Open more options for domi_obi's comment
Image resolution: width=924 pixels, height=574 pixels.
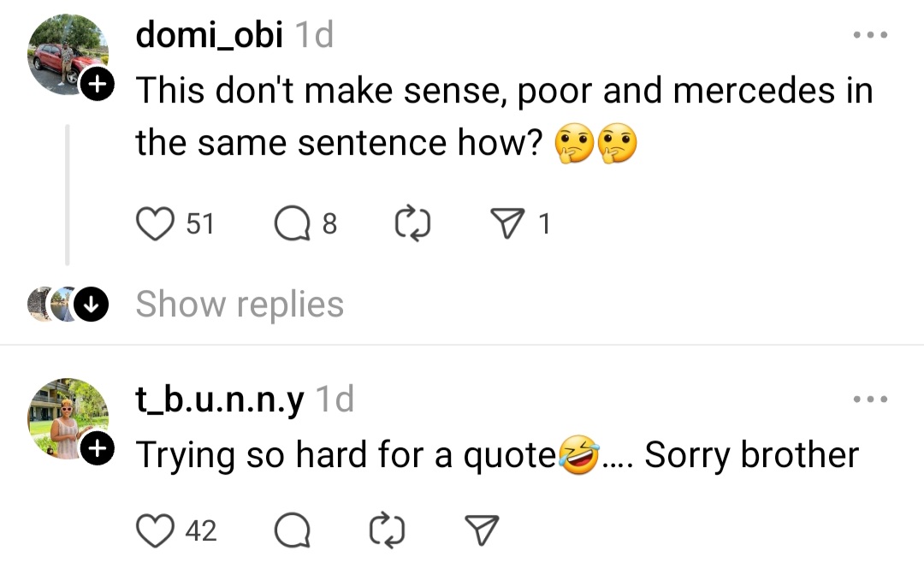[871, 36]
